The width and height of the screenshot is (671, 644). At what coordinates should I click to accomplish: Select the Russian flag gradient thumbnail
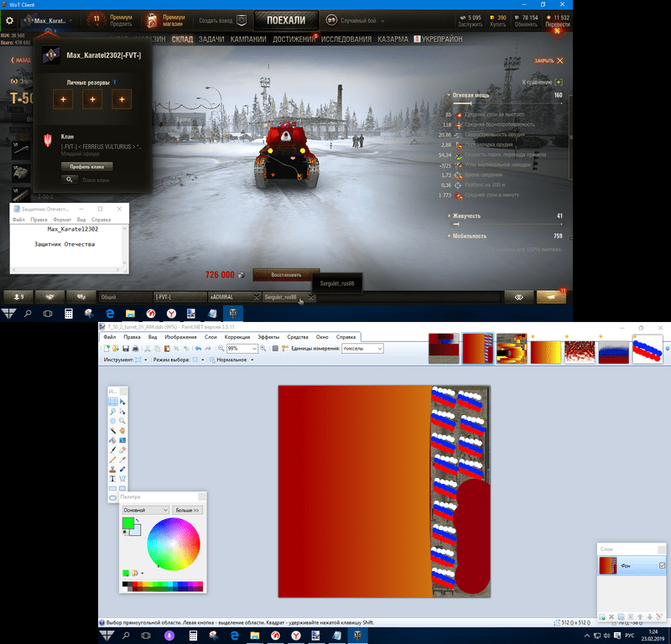pos(613,352)
